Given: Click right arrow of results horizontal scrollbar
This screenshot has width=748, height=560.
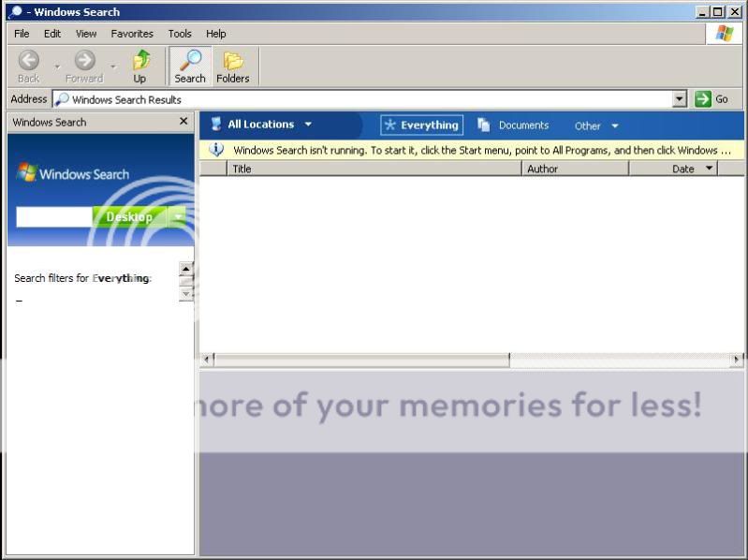Looking at the screenshot, I should [737, 360].
